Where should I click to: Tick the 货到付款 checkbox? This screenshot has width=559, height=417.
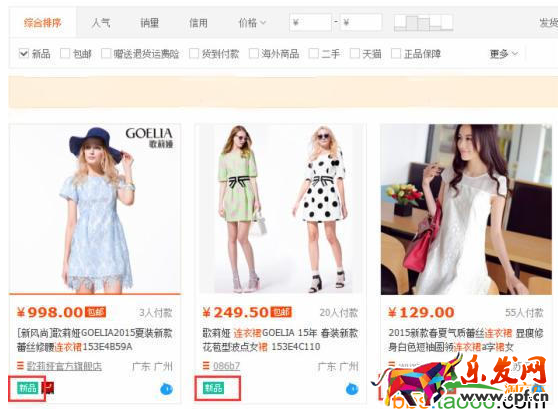pyautogui.click(x=194, y=54)
